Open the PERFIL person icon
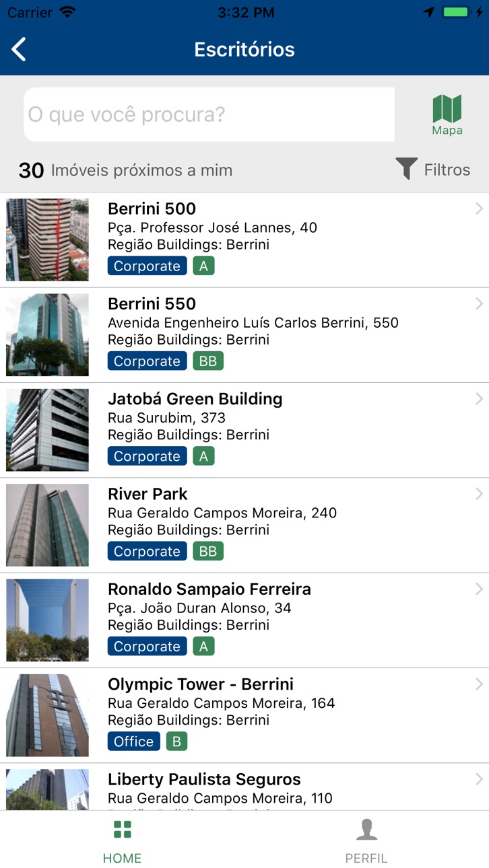The width and height of the screenshot is (489, 868). (366, 830)
